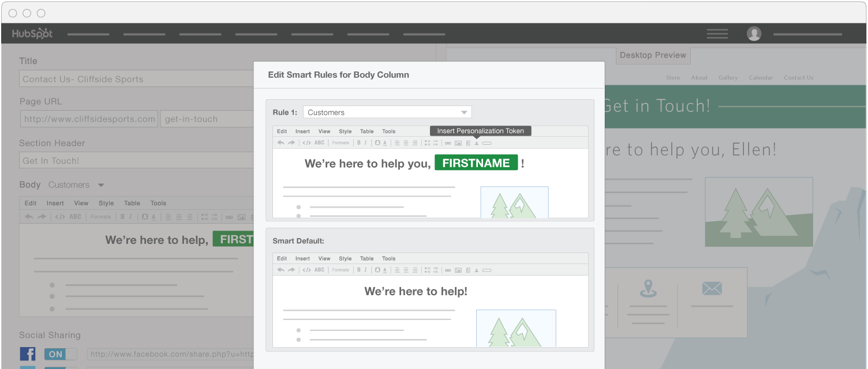Click Undo in the Smart Default editor
The height and width of the screenshot is (369, 868).
(280, 270)
